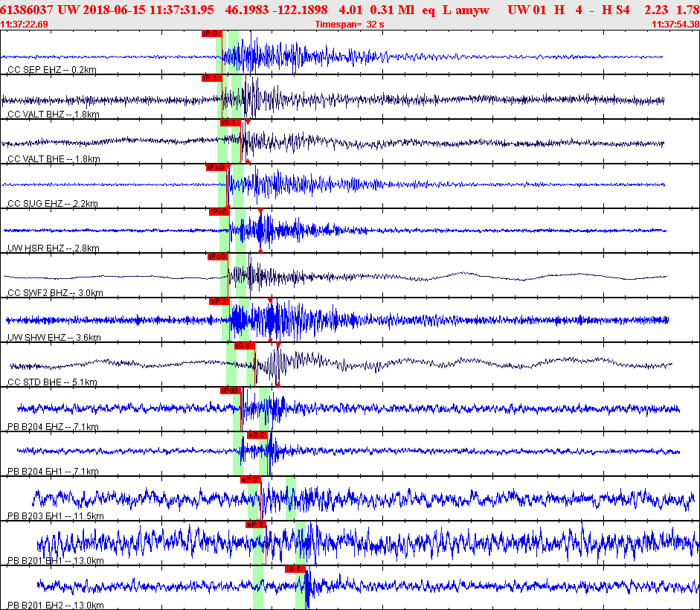Click the red triangle marker atop SHW EHZ trace
This screenshot has width=700, height=610.
271,301
